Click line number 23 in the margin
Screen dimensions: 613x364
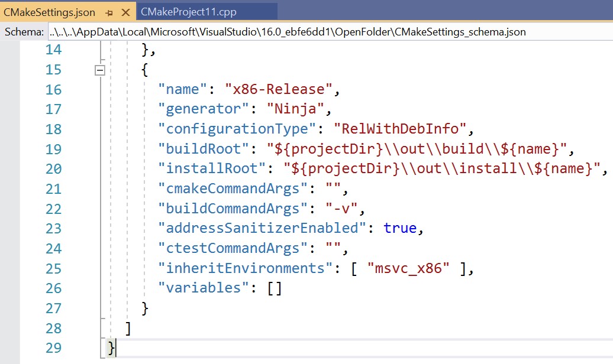coord(53,228)
